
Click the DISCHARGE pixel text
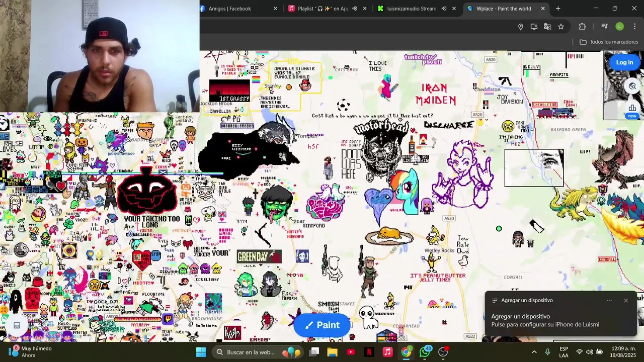[449, 125]
